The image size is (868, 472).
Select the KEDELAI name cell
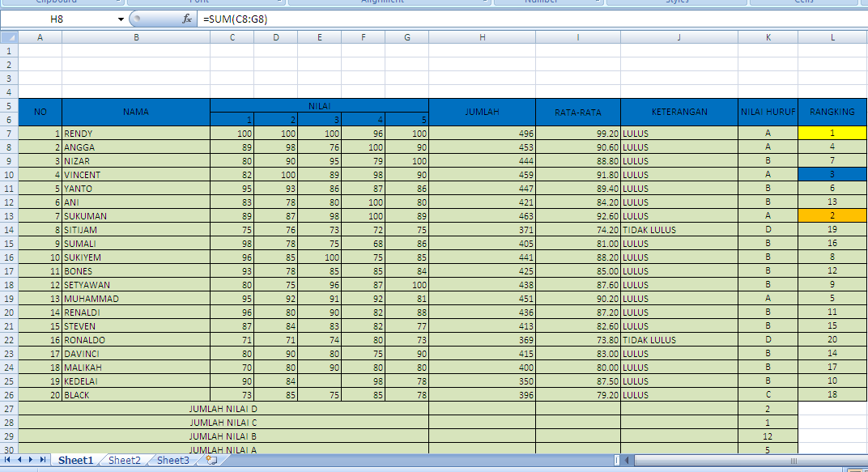click(136, 381)
